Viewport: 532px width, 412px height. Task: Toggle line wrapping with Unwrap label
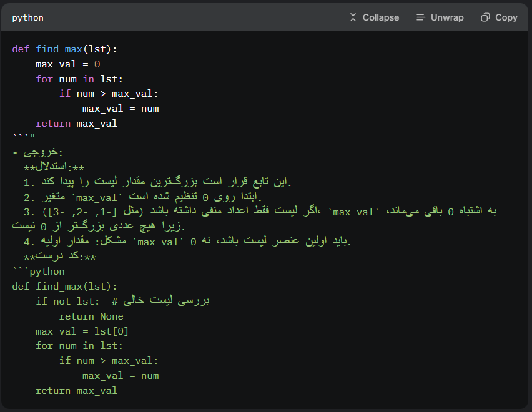tap(447, 17)
